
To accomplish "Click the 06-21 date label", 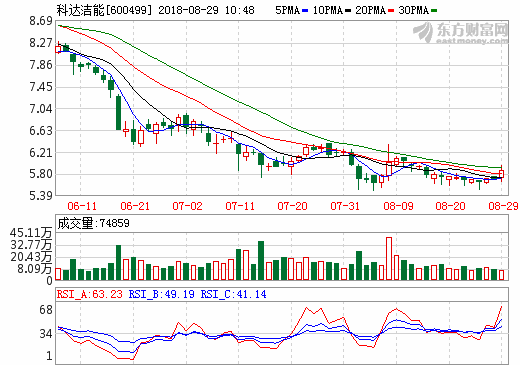I will [135, 206].
